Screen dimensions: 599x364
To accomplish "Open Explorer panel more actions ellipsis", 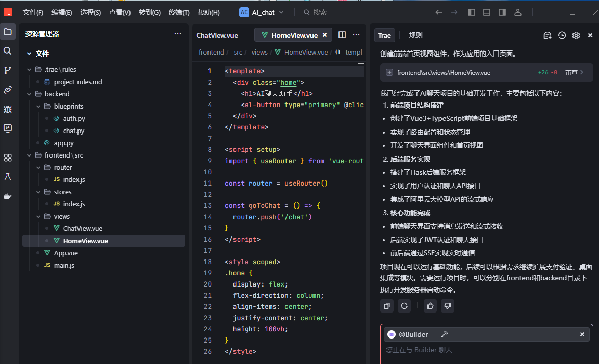I will [178, 34].
